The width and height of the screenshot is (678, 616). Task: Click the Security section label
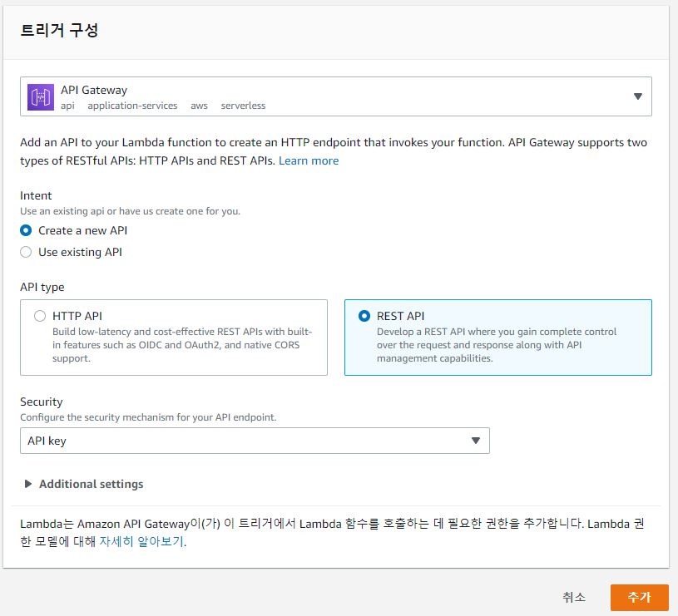[x=41, y=402]
